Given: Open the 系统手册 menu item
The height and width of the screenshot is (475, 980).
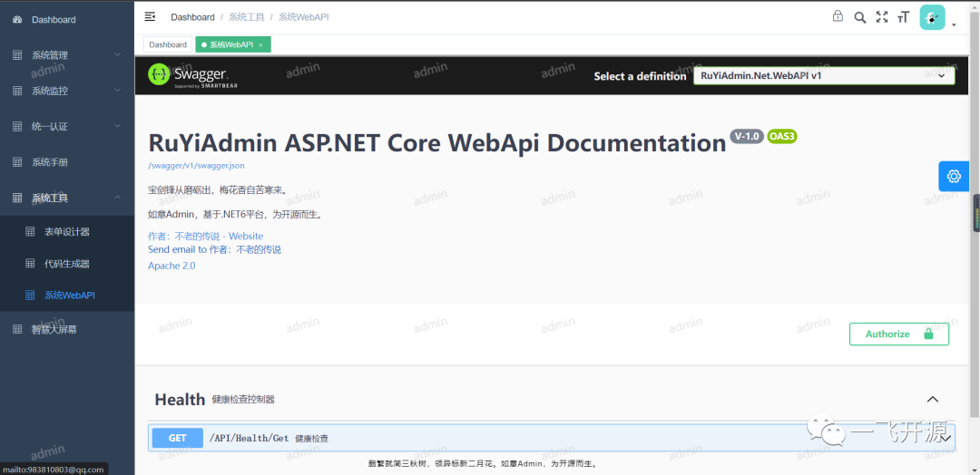Looking at the screenshot, I should click(x=67, y=162).
